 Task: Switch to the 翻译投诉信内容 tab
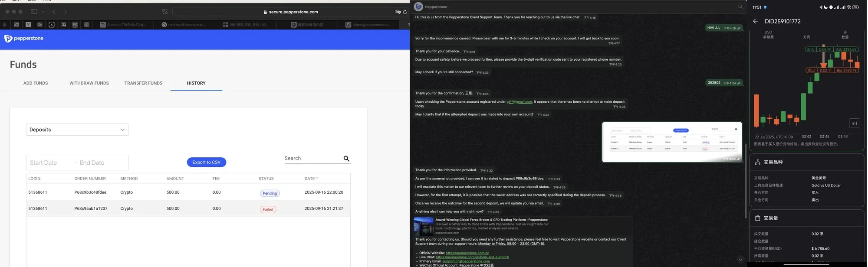307,25
